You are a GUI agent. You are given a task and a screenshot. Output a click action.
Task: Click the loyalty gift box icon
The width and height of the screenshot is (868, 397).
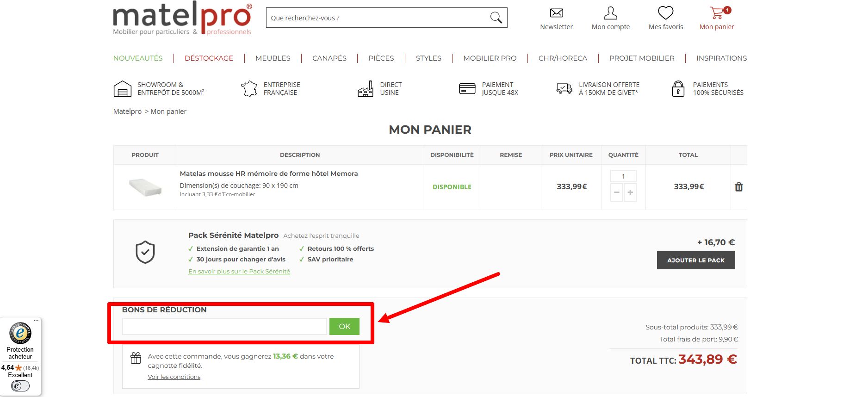coord(136,358)
